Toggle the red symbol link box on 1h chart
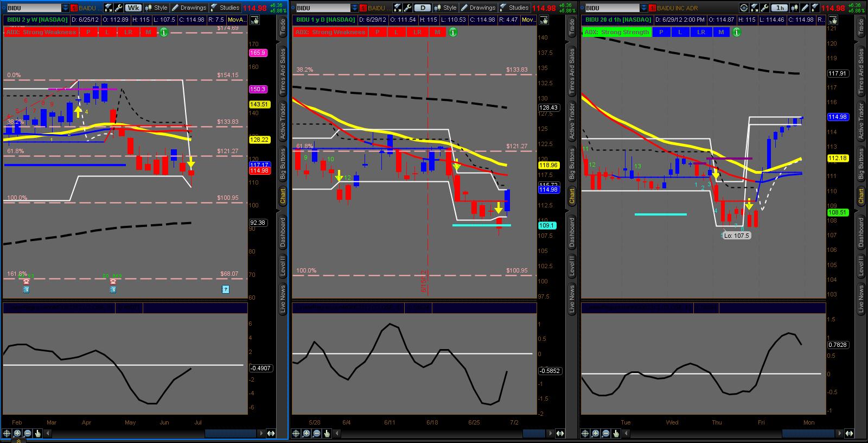Viewport: 868px width, 443px height. click(652, 8)
